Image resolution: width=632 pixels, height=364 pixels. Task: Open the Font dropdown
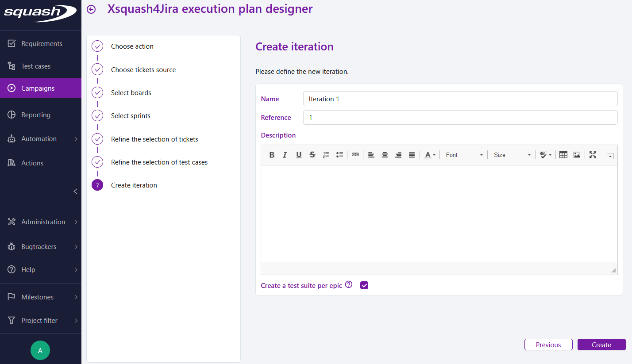(463, 155)
